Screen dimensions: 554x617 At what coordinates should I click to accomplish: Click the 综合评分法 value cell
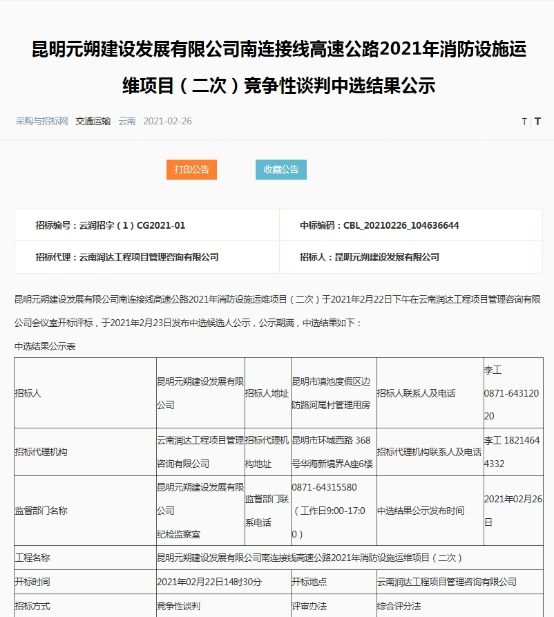point(460,606)
